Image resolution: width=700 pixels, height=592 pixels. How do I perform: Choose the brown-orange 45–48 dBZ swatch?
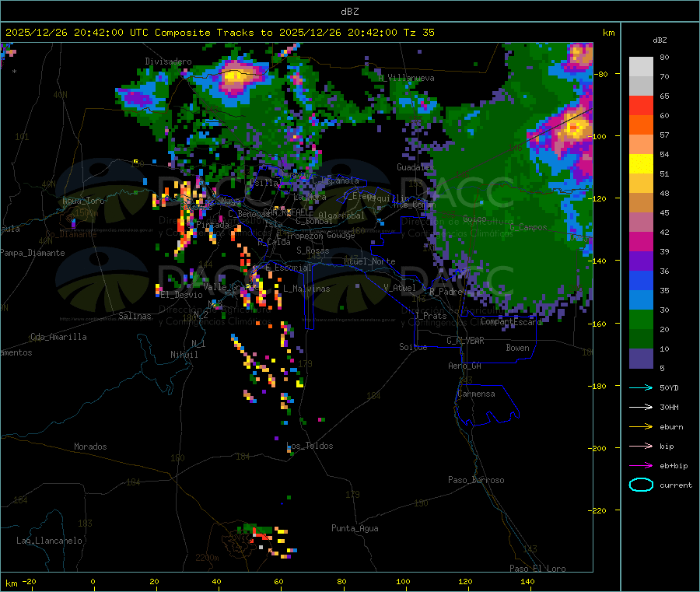click(x=641, y=203)
